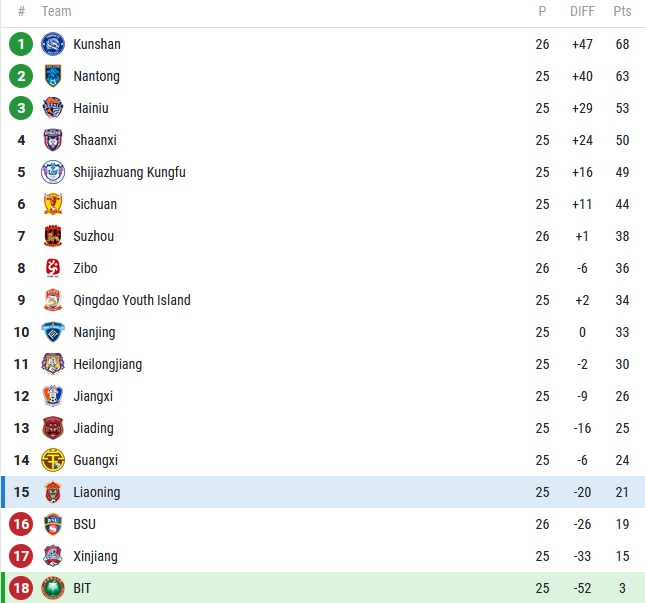The image size is (645, 603).
Task: Sort table by Pts column header
Action: click(622, 12)
